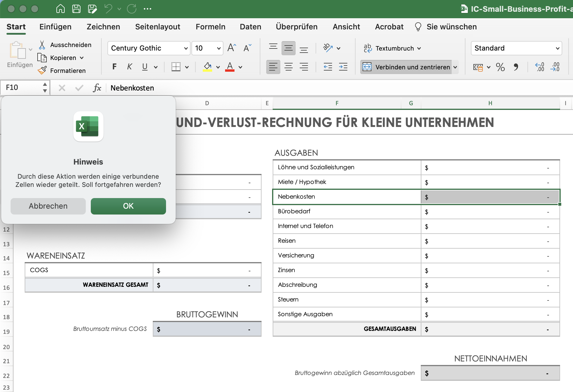Expand Verbinden und zentrieren dropdown arrow
Image resolution: width=573 pixels, height=392 pixels.
coord(455,67)
